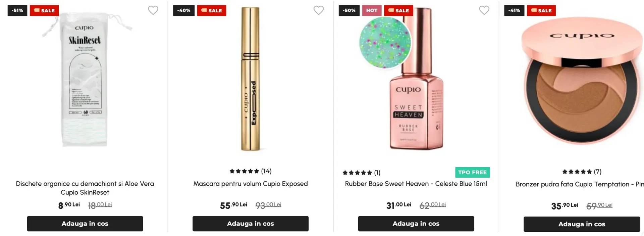This screenshot has width=644, height=236.
Task: Open Rubber Base Sweet Heaven Celeste Blue link
Action: [416, 184]
